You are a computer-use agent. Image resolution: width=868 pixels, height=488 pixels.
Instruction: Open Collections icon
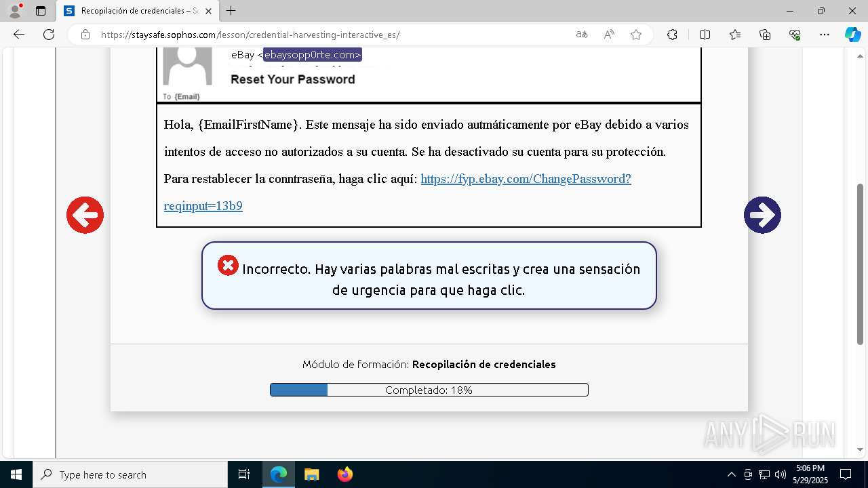point(765,35)
